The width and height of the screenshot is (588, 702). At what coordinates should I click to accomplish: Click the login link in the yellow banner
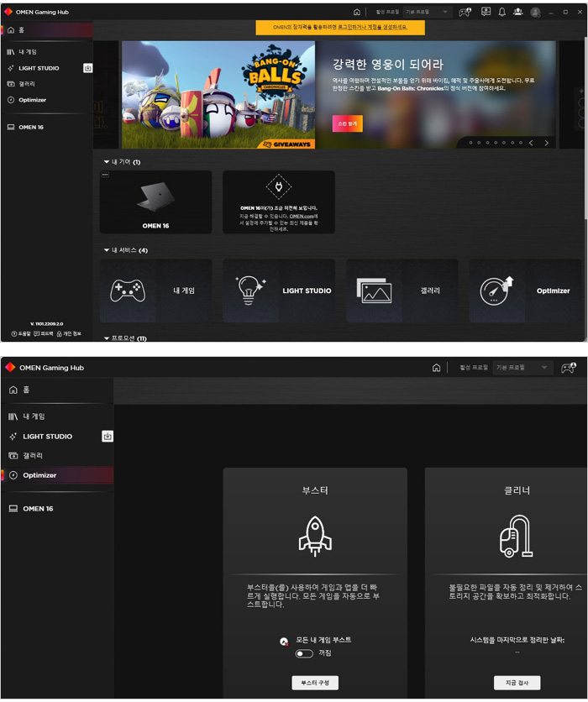point(373,28)
